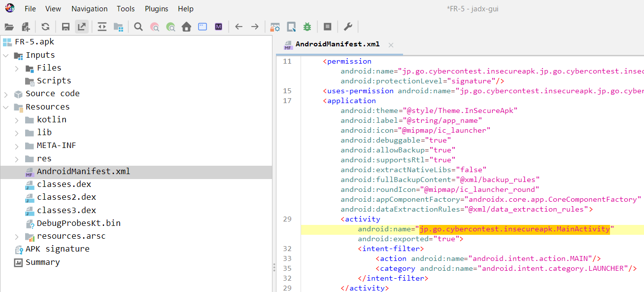
Task: Click "android.intent.action.MAIN" in code
Action: [531, 258]
